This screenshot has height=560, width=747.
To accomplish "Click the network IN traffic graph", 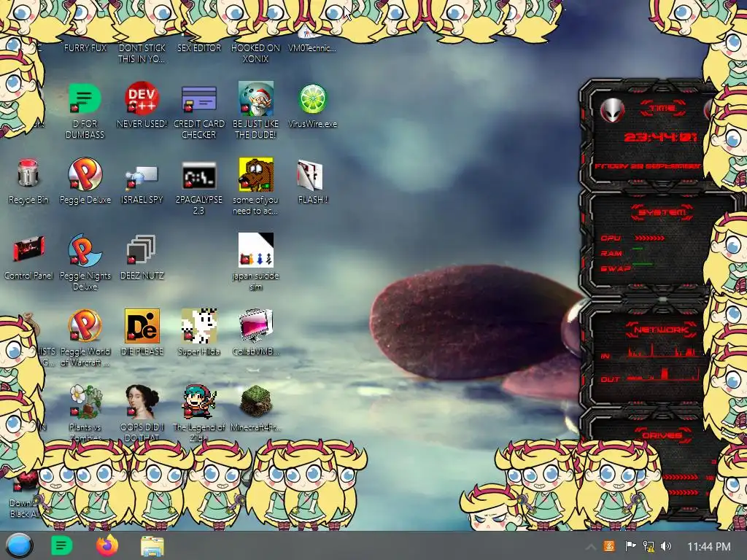I will pos(663,352).
